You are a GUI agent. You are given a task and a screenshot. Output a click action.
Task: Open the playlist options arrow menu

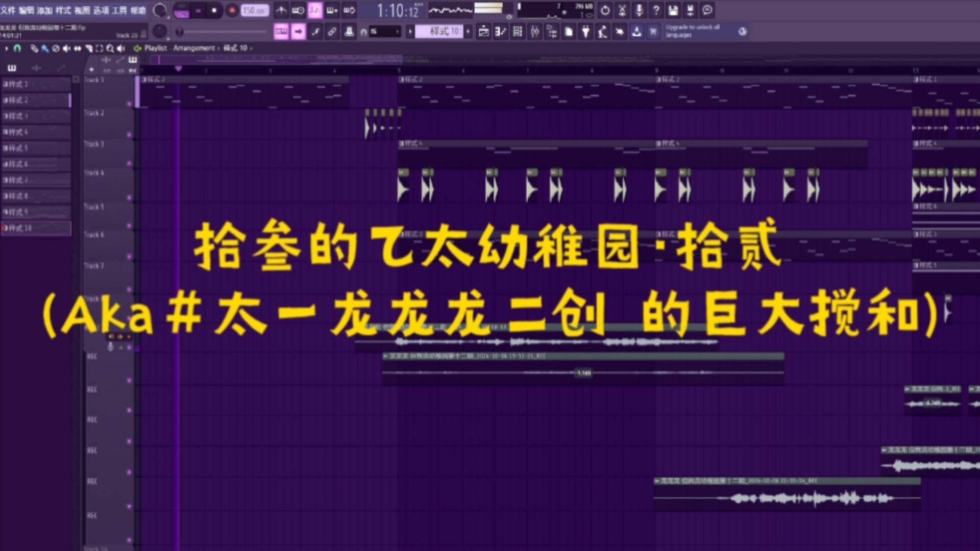[x=7, y=48]
